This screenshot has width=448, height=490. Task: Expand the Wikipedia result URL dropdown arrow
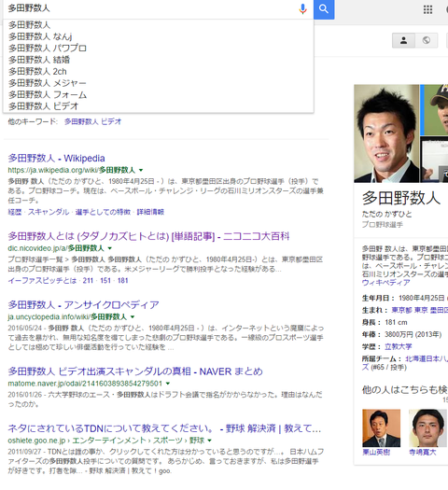pyautogui.click(x=141, y=170)
